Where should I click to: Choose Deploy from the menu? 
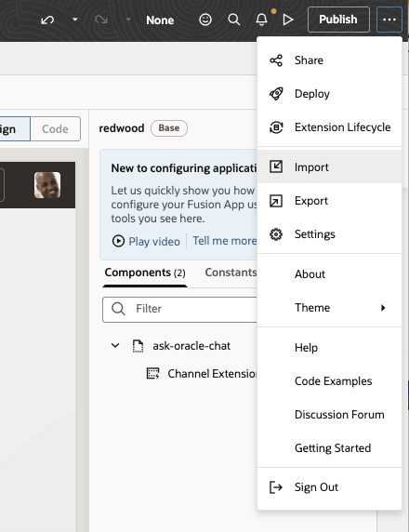tap(329, 94)
